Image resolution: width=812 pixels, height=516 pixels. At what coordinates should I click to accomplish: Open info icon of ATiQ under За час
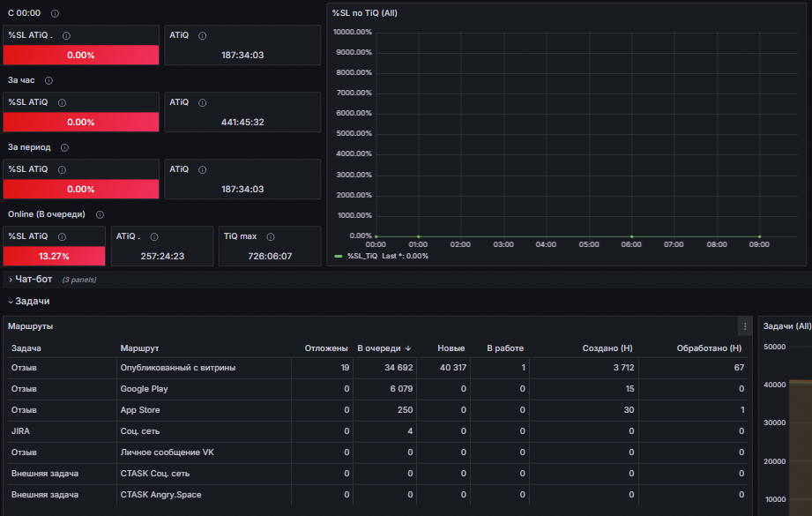click(203, 102)
